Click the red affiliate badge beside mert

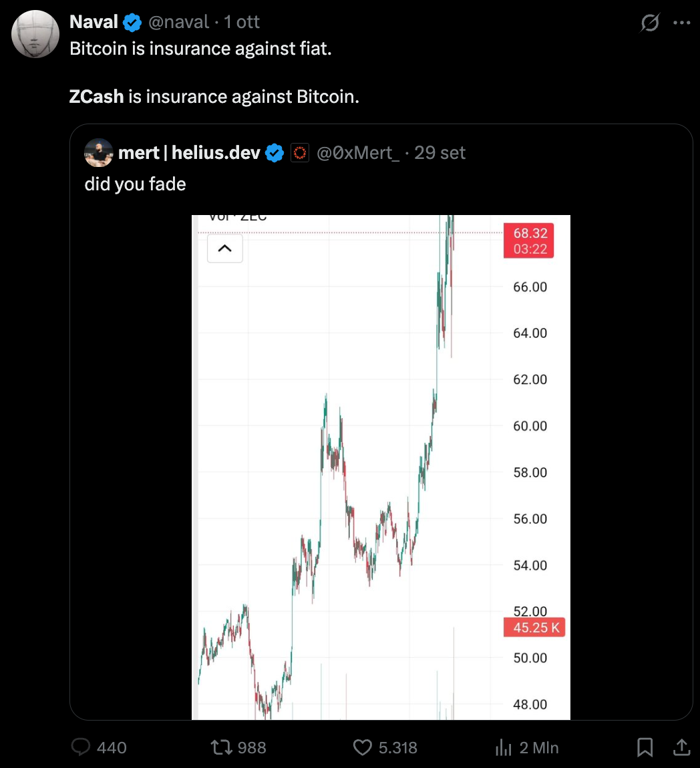click(300, 153)
